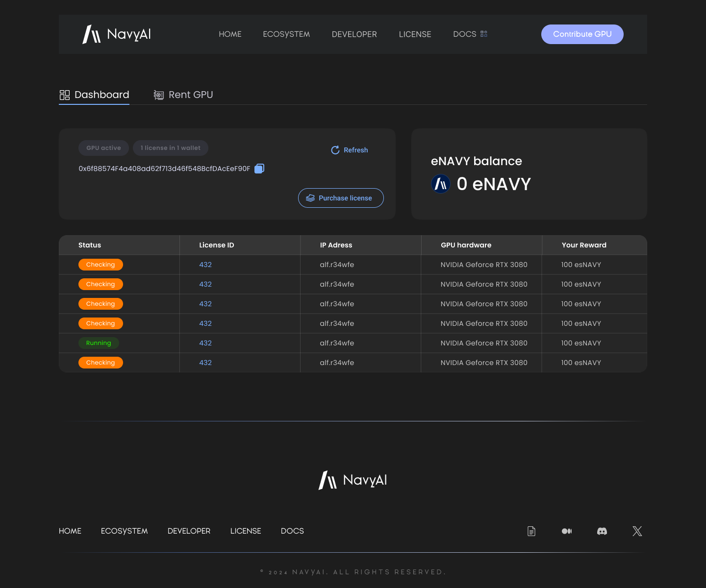
Task: Select the Dashboard tab
Action: coord(95,95)
